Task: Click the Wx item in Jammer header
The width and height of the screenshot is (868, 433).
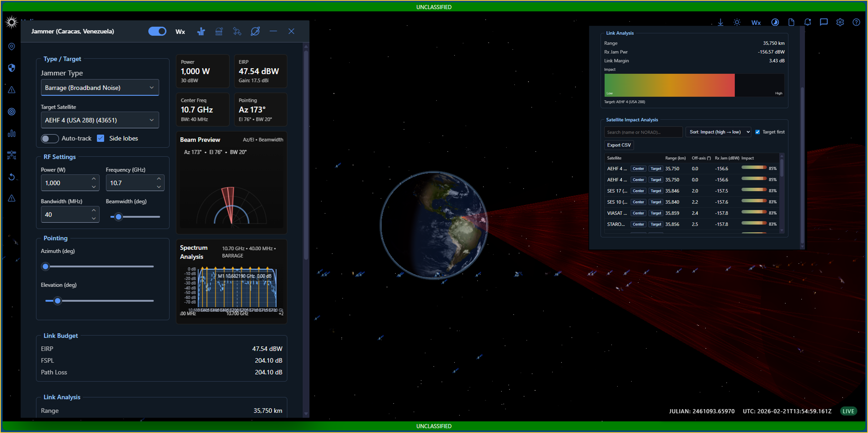Action: (180, 32)
